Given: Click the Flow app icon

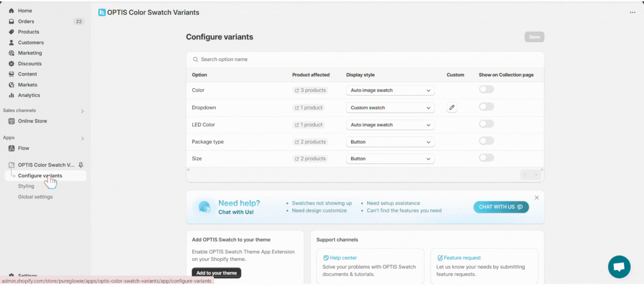Looking at the screenshot, I should pyautogui.click(x=12, y=148).
